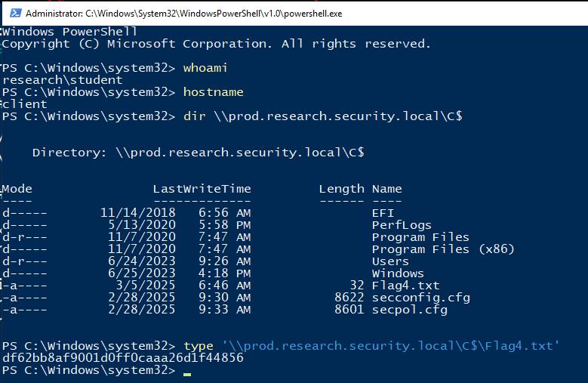
Task: Click the Directory path header line
Action: pyautogui.click(x=199, y=153)
